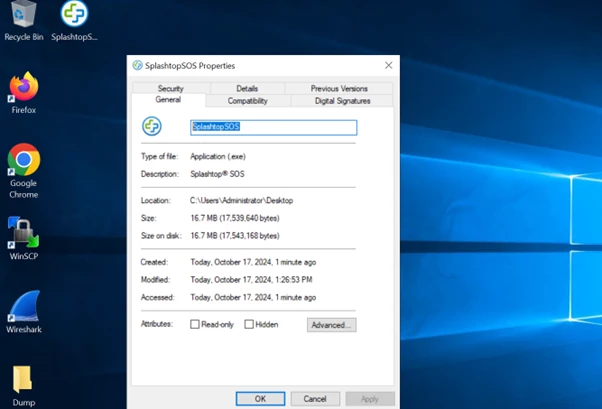Open the Previous Versions tab
This screenshot has height=409, width=602.
(339, 88)
